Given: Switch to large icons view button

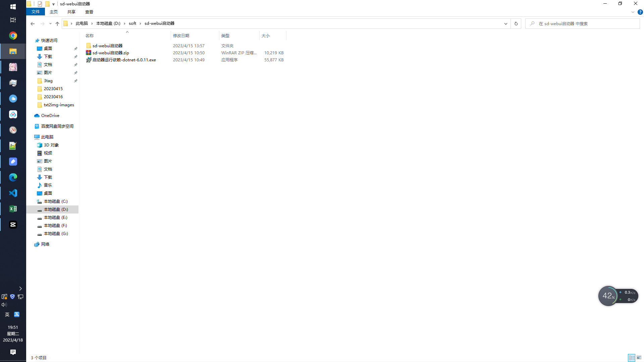Looking at the screenshot, I should [639, 358].
